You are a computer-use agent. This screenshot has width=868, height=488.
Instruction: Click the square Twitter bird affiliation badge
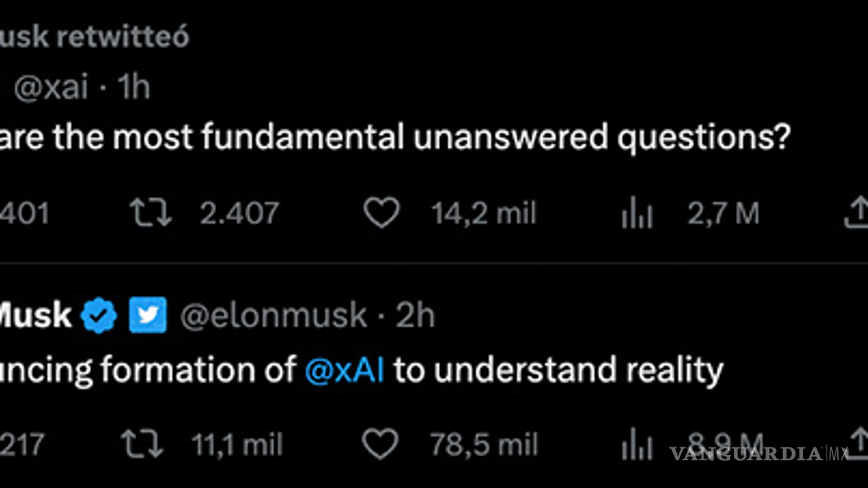pos(148,316)
